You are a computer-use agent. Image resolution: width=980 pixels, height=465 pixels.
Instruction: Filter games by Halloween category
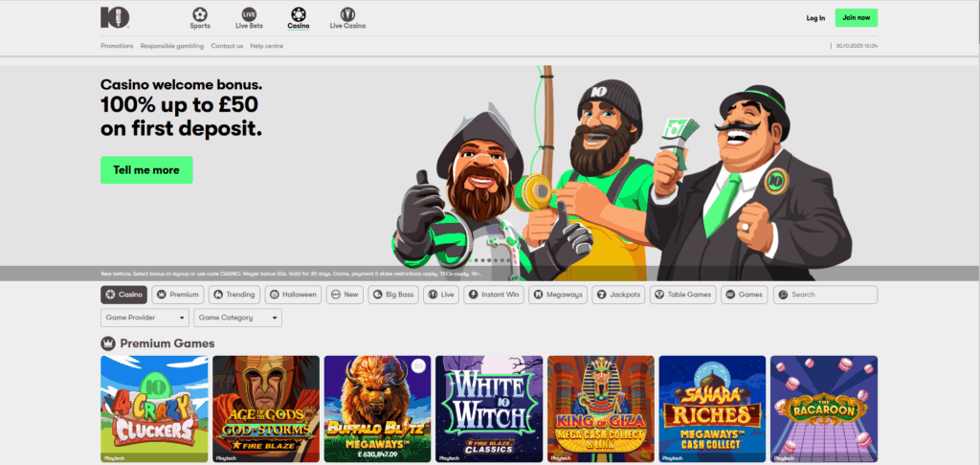click(x=293, y=295)
